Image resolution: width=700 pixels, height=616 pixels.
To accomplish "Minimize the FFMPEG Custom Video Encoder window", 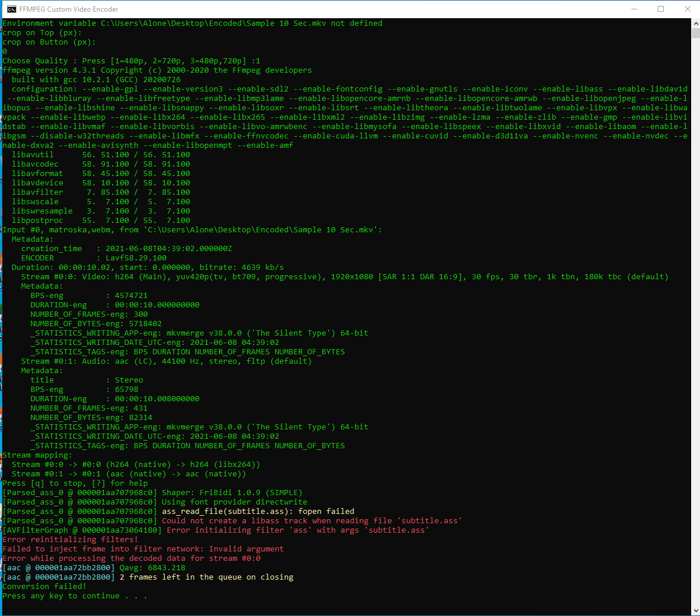I will (634, 9).
